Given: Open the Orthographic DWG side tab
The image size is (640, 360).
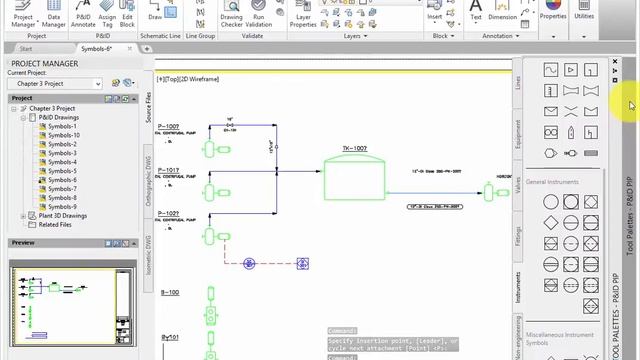Looking at the screenshot, I should [x=148, y=181].
